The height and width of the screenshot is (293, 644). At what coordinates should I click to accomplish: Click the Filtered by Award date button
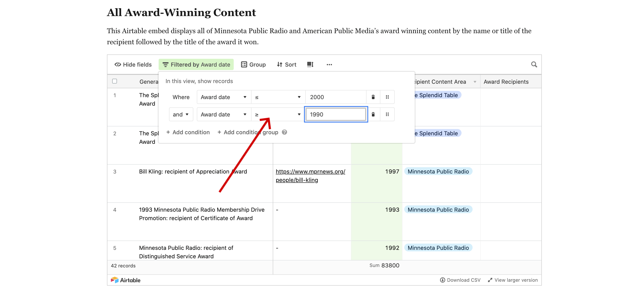[x=196, y=64]
